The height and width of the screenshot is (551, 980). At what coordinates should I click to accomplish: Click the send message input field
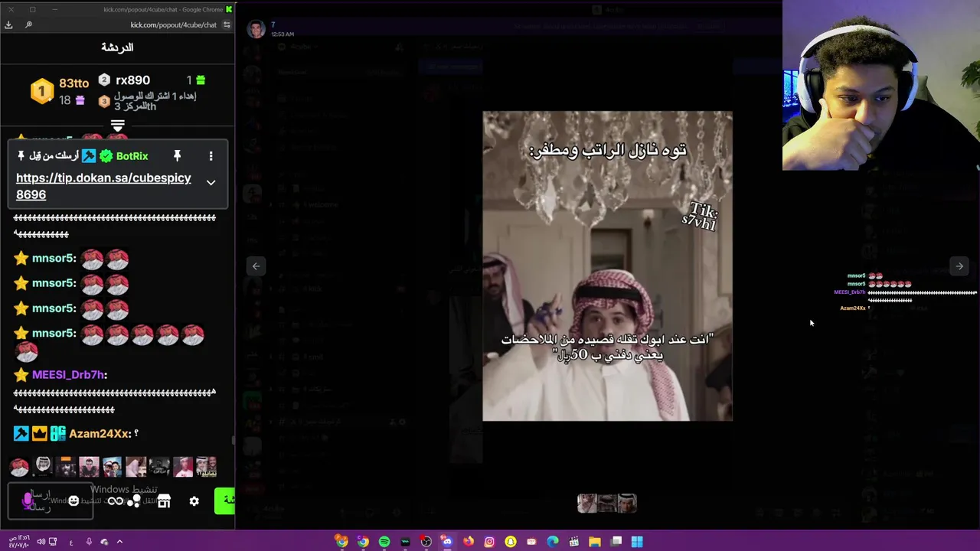(50, 500)
